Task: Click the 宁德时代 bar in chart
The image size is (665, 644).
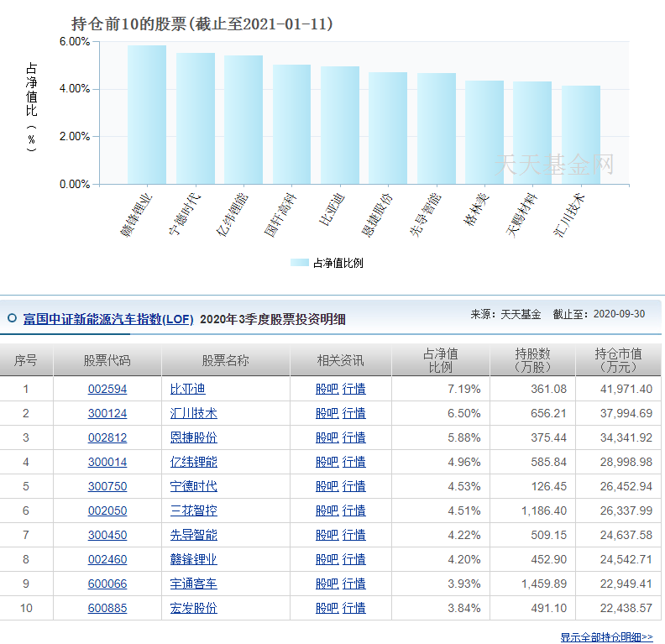Action: click(x=196, y=118)
